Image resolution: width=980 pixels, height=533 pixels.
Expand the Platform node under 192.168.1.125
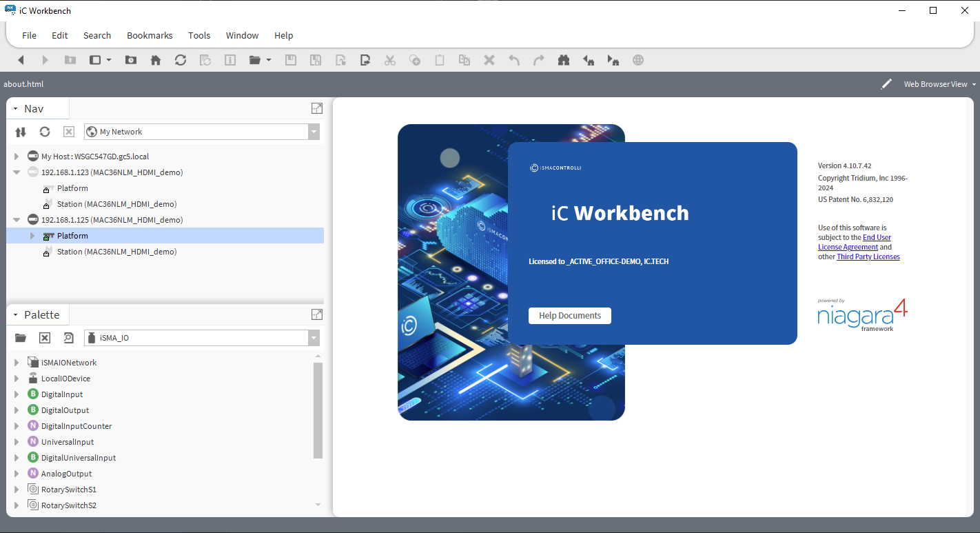click(x=30, y=235)
